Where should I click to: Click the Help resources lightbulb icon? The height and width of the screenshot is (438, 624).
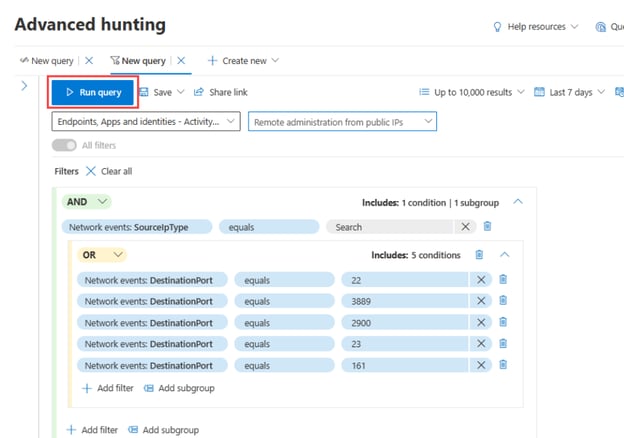[497, 27]
